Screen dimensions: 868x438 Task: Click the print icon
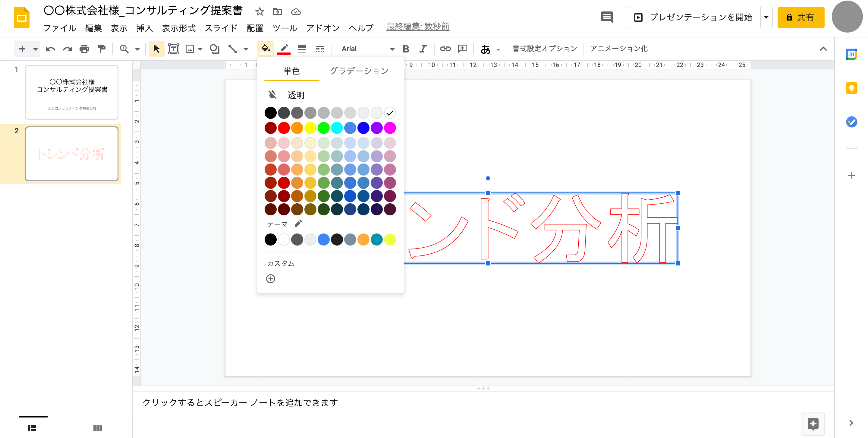pyautogui.click(x=84, y=49)
